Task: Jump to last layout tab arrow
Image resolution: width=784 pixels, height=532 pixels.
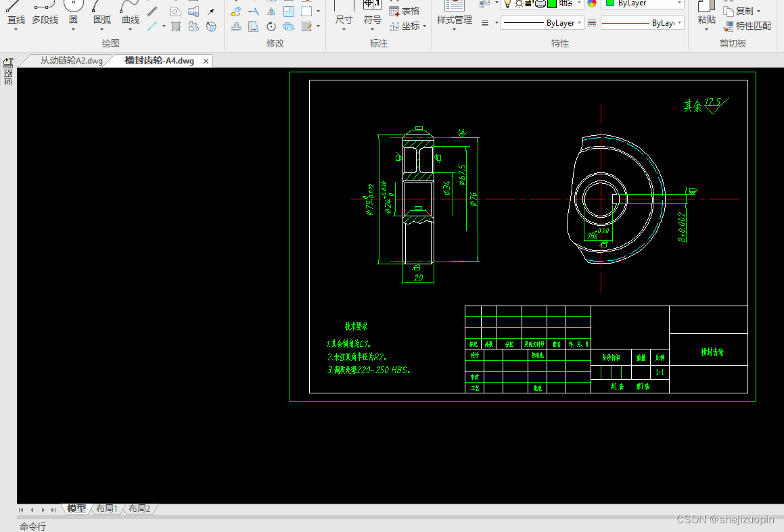Action: click(53, 510)
